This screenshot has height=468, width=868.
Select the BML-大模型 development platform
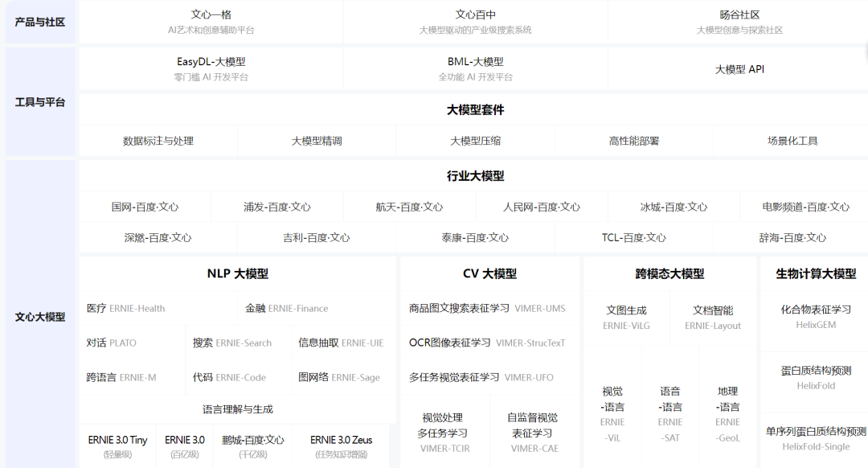coord(475,69)
